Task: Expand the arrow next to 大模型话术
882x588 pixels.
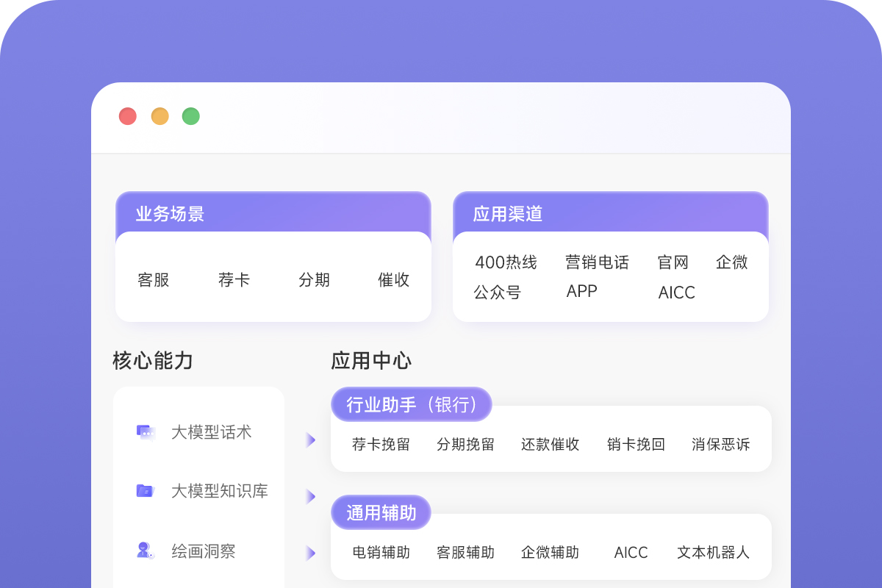Action: 310,440
